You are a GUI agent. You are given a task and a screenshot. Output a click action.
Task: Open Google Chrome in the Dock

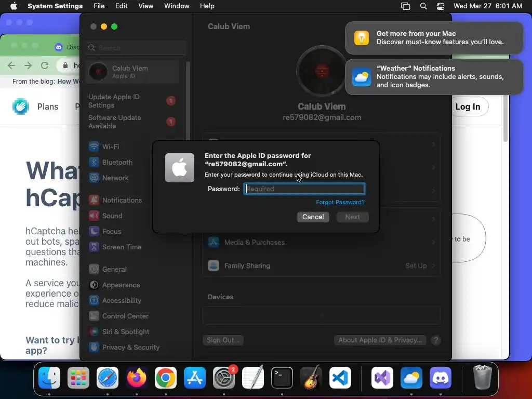[166, 378]
